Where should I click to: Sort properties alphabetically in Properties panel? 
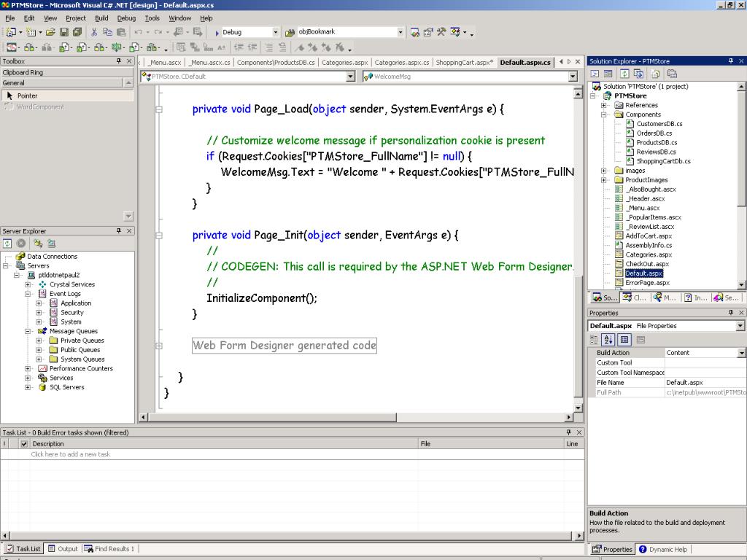tap(608, 340)
